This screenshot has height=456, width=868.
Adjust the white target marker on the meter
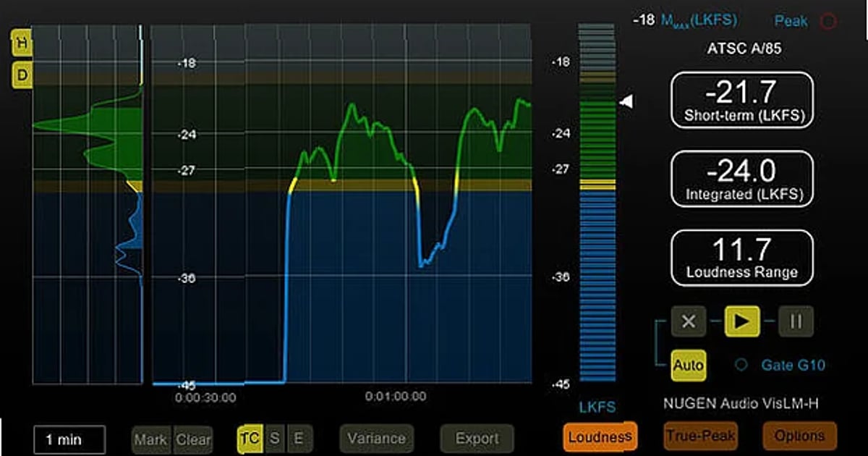(626, 101)
